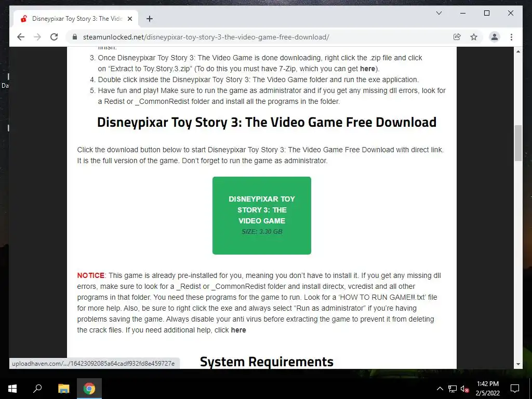Click the green Toy Story 3 download button

[262, 216]
